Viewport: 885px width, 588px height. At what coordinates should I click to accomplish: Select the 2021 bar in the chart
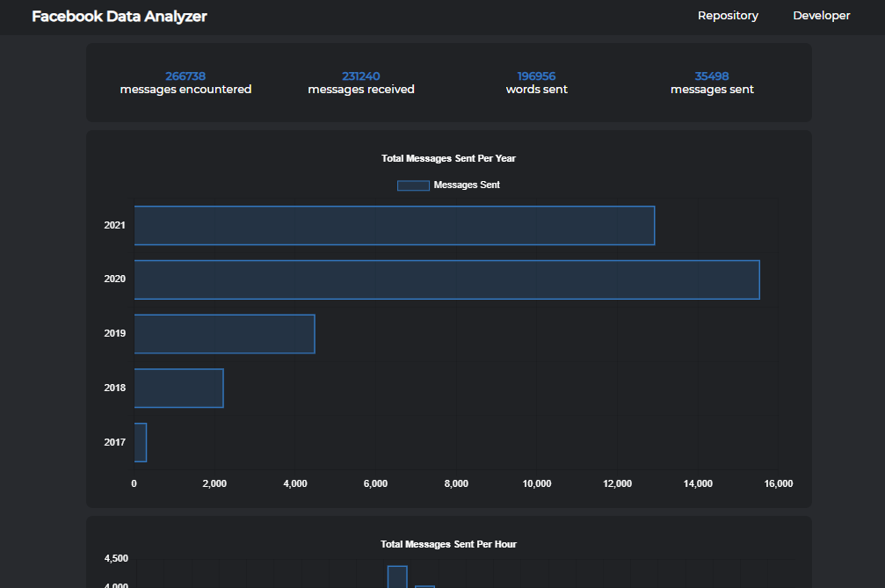pos(395,226)
